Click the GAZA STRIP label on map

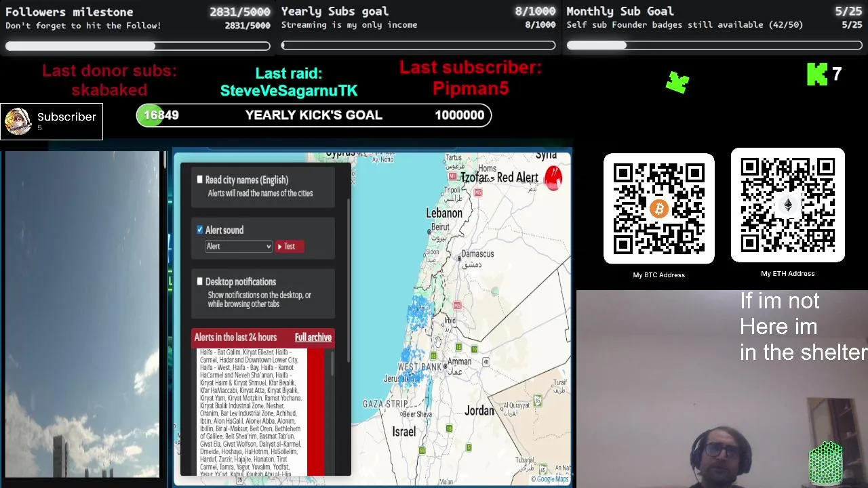(385, 404)
